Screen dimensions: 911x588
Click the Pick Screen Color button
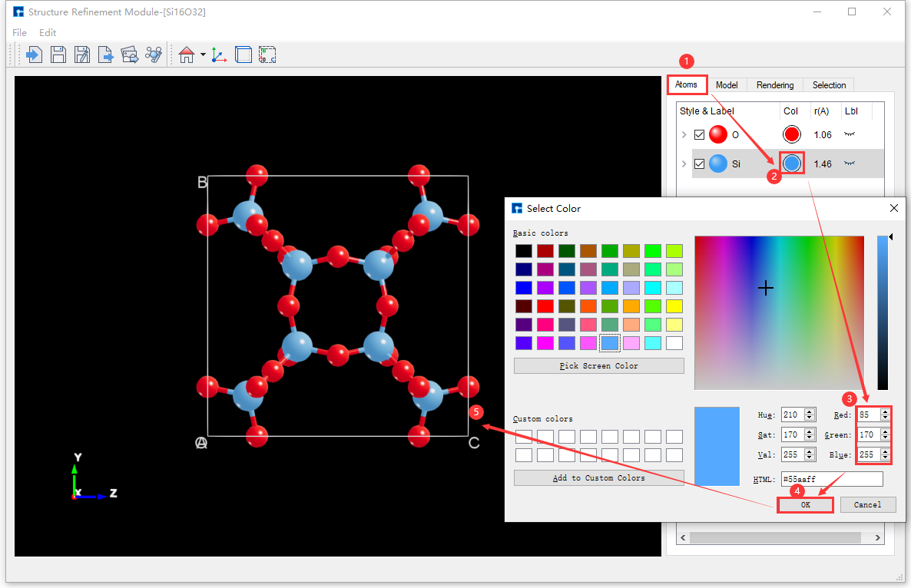599,365
